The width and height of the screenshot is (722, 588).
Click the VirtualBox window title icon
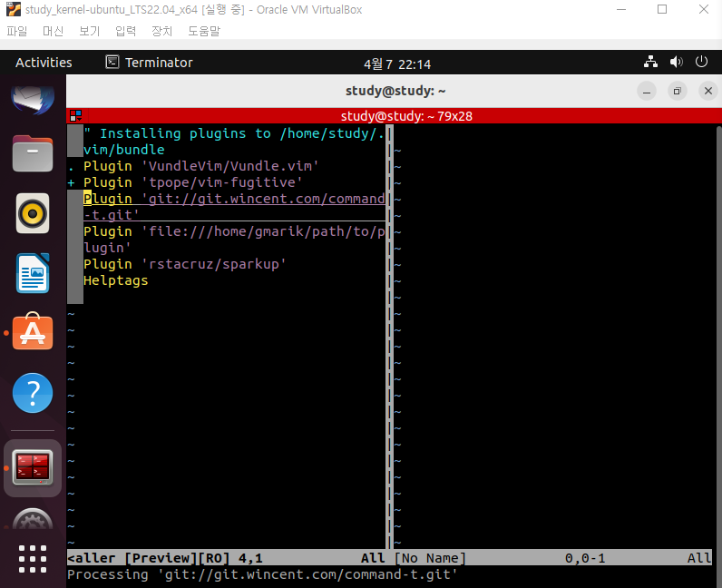[x=14, y=9]
